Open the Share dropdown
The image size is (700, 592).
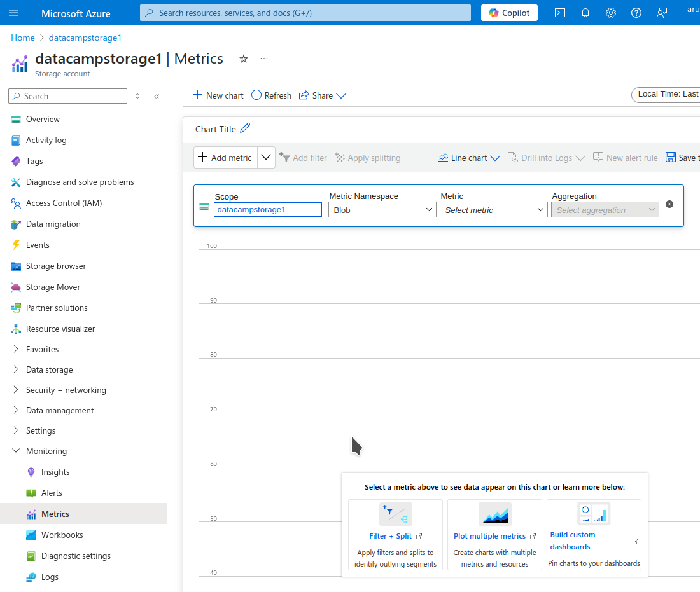pos(323,95)
